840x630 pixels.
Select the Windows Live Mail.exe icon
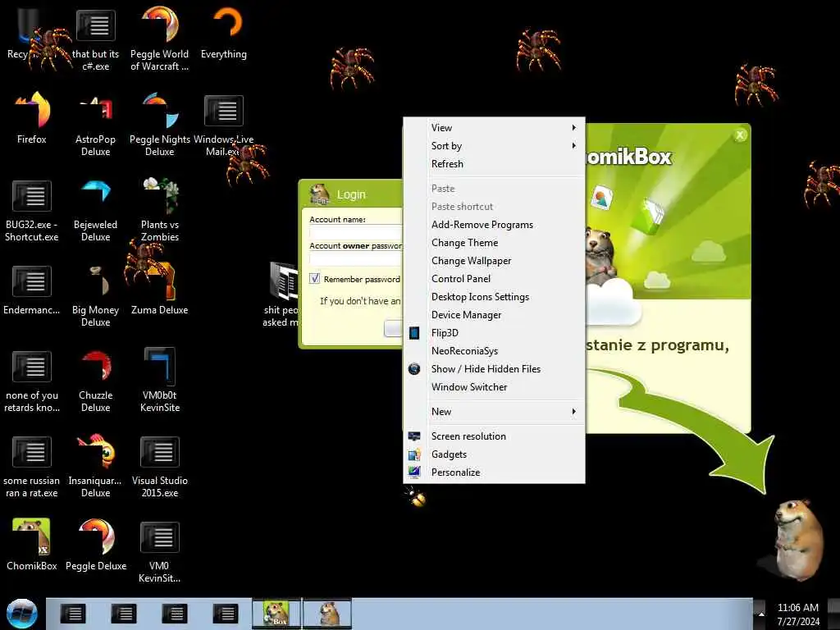pyautogui.click(x=224, y=125)
